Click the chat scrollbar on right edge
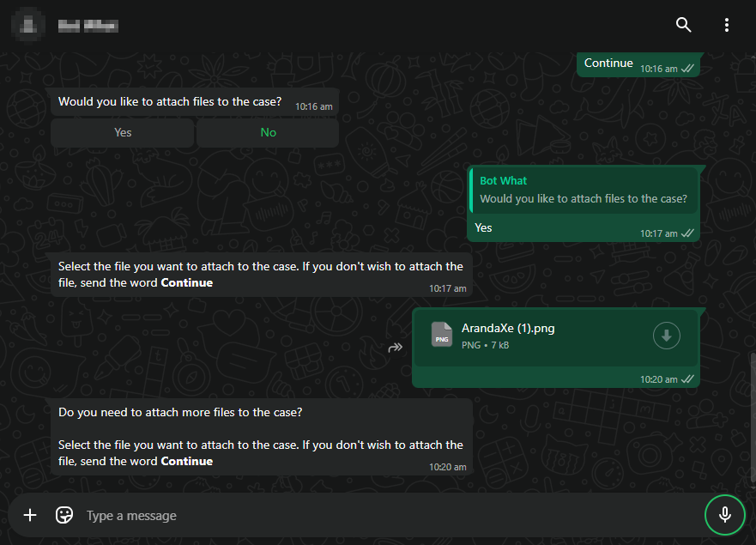The width and height of the screenshot is (756, 545). point(753,412)
